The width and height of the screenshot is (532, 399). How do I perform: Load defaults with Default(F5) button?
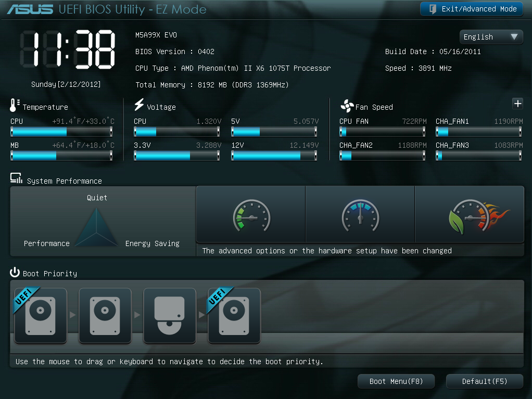point(485,381)
